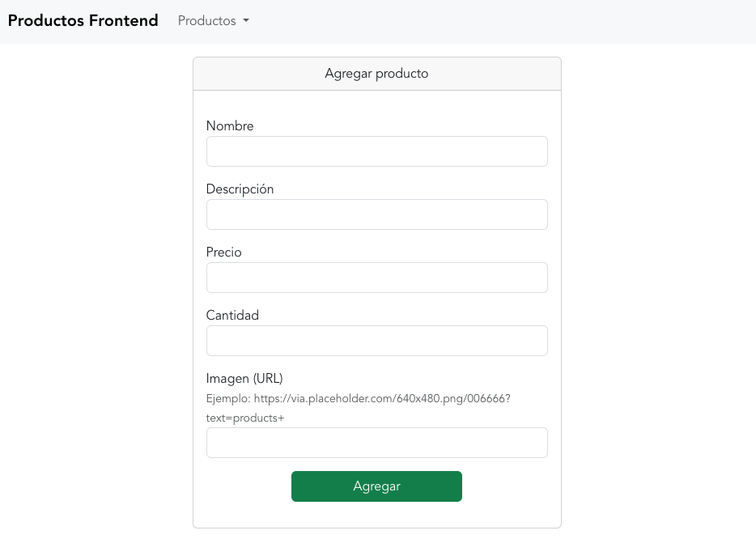Select the Precio input field

(376, 278)
